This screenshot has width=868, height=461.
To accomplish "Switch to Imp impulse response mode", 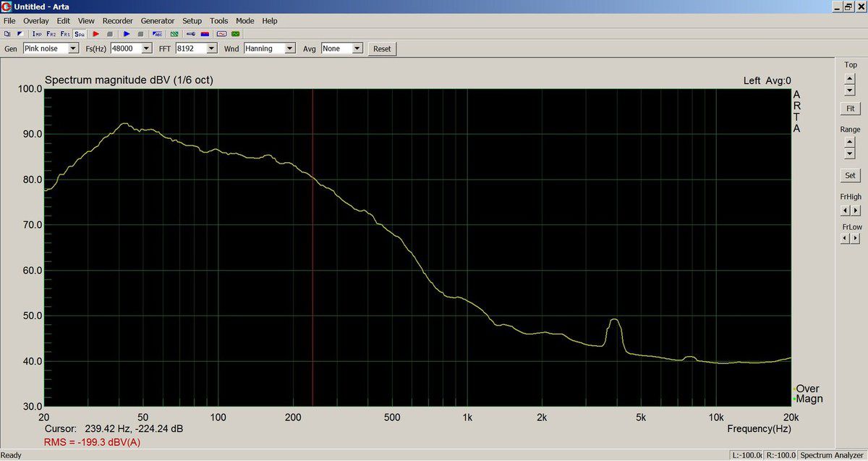I will click(x=37, y=33).
